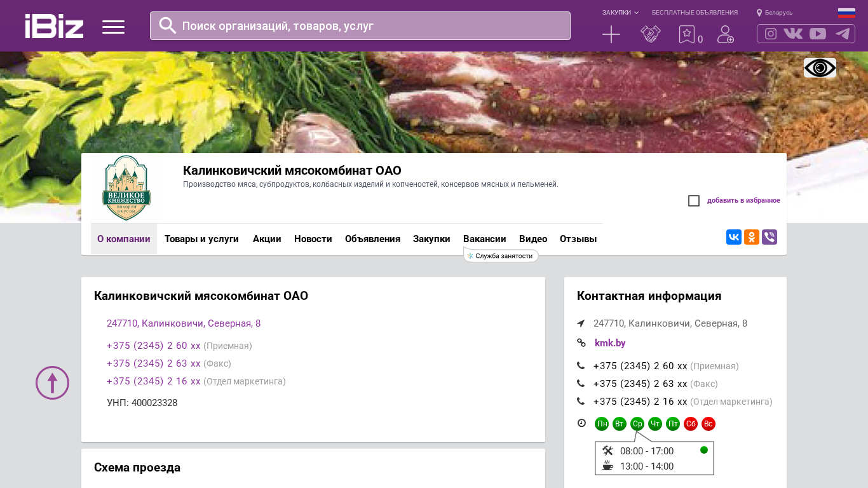Screen dimensions: 868x488
Task: Open the YouTube link in header
Action: 818,34
